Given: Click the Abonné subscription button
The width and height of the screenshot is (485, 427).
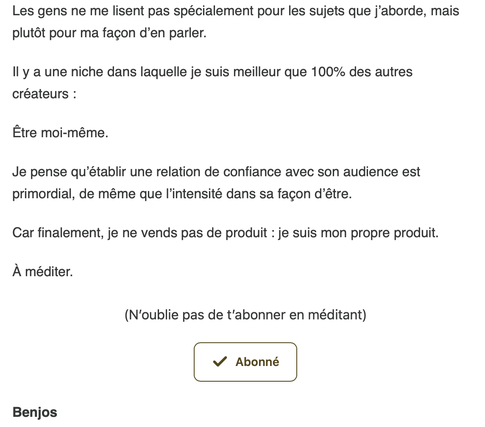Looking at the screenshot, I should click(x=245, y=362).
